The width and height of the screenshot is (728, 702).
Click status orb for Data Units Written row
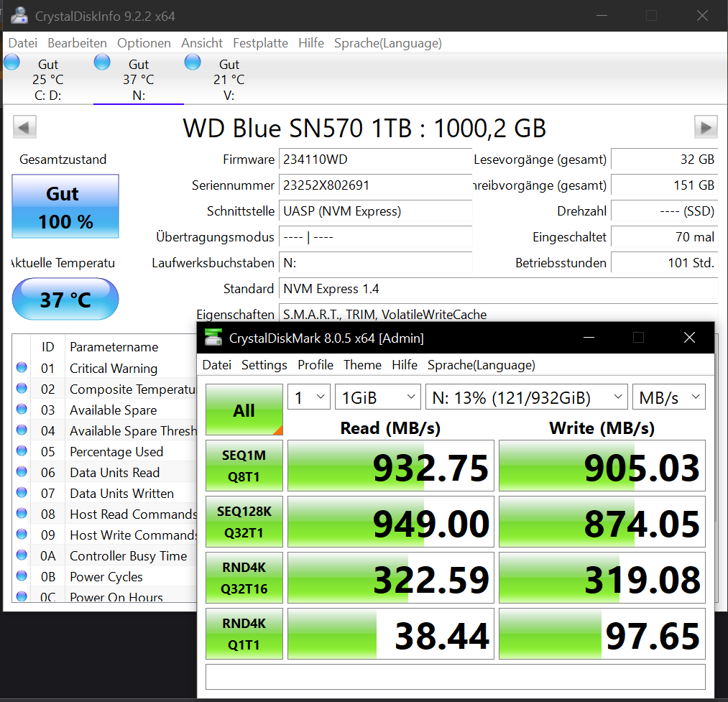pyautogui.click(x=22, y=492)
